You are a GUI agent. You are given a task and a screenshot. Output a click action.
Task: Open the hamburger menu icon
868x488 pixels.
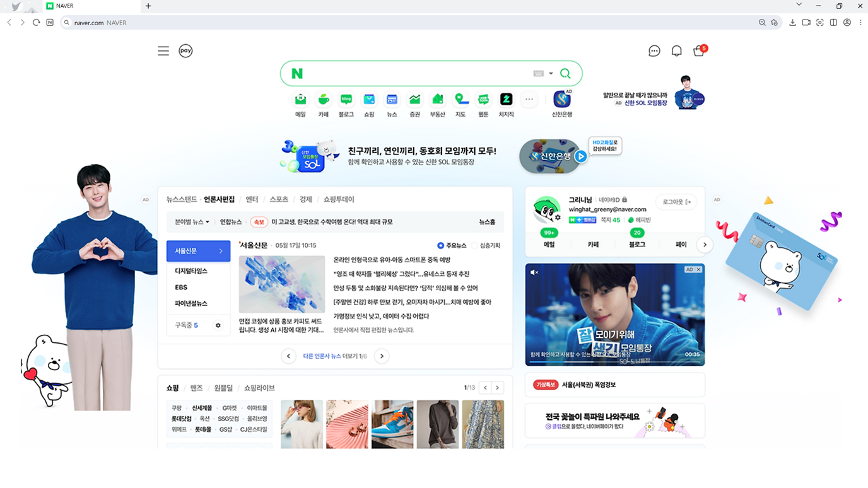pos(163,51)
